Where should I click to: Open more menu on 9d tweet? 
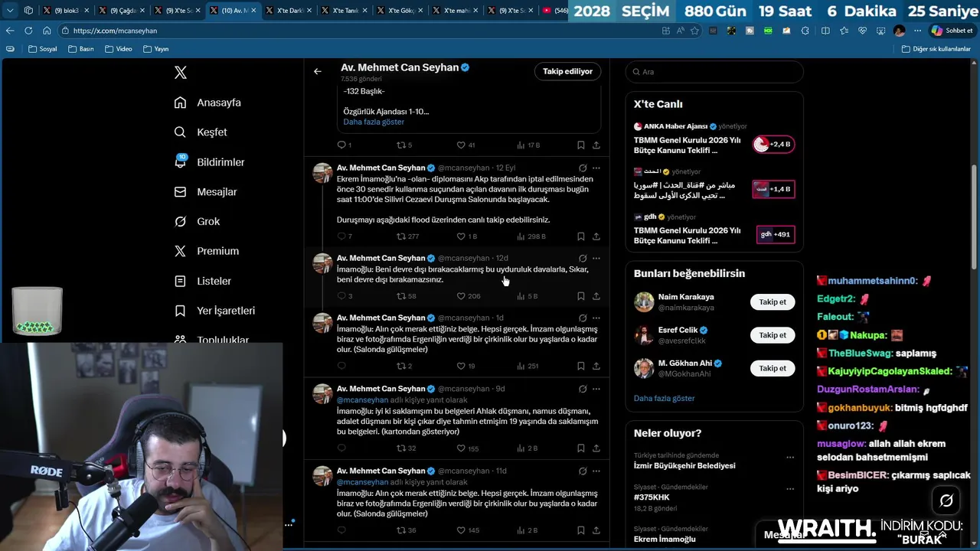coord(596,389)
